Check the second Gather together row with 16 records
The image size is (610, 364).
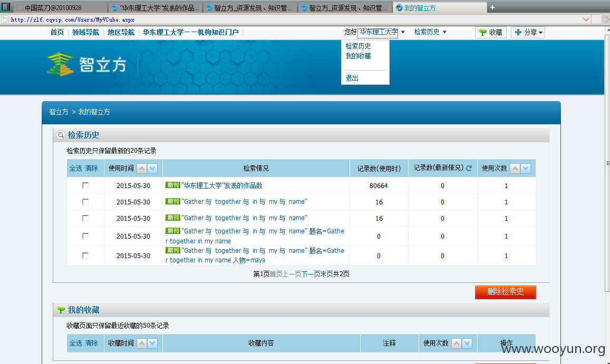click(x=85, y=218)
